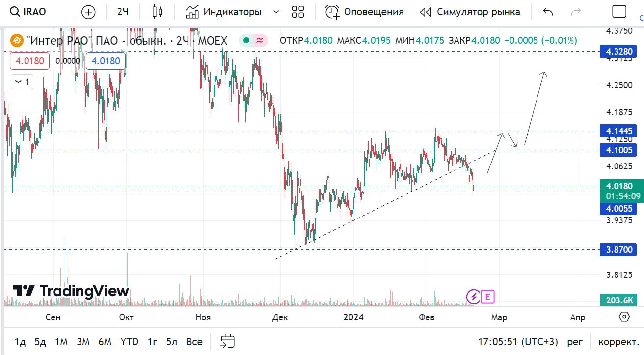The image size is (644, 355).
Task: Click the Фев month label on time axis
Action: tap(427, 317)
